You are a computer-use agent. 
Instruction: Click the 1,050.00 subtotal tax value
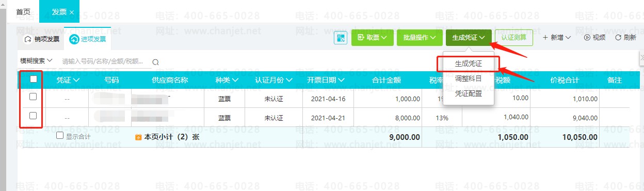[x=513, y=137]
